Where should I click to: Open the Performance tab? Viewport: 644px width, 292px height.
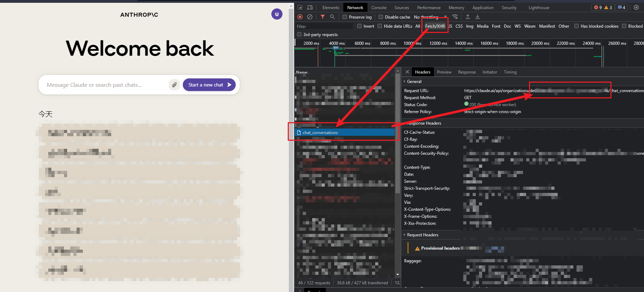(429, 7)
